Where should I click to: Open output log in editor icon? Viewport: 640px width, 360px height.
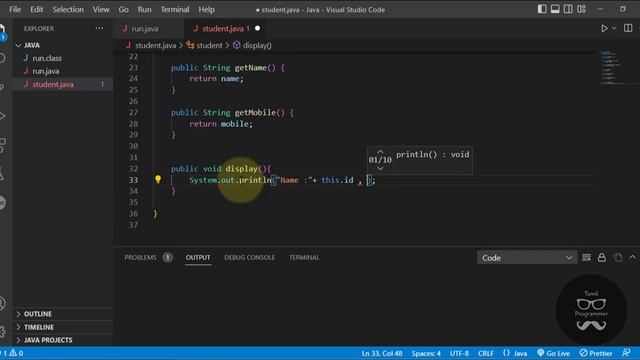(x=618, y=258)
